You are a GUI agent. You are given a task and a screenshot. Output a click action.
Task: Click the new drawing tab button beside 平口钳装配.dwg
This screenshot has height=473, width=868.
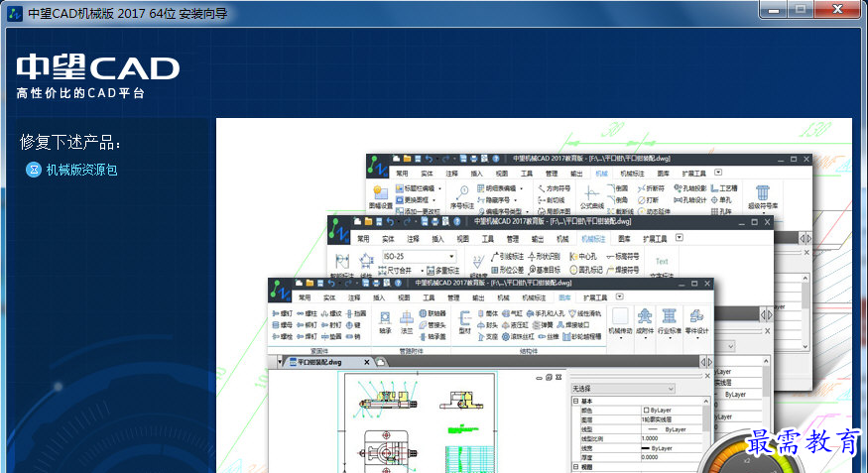click(x=380, y=362)
